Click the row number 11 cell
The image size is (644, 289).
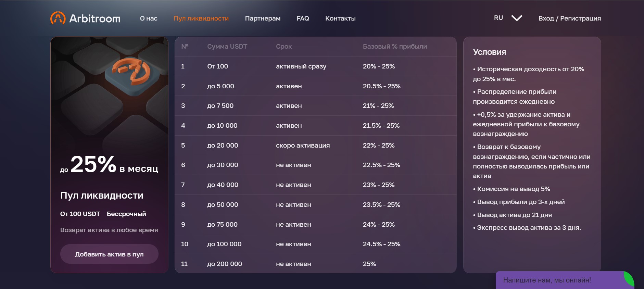coord(184,264)
